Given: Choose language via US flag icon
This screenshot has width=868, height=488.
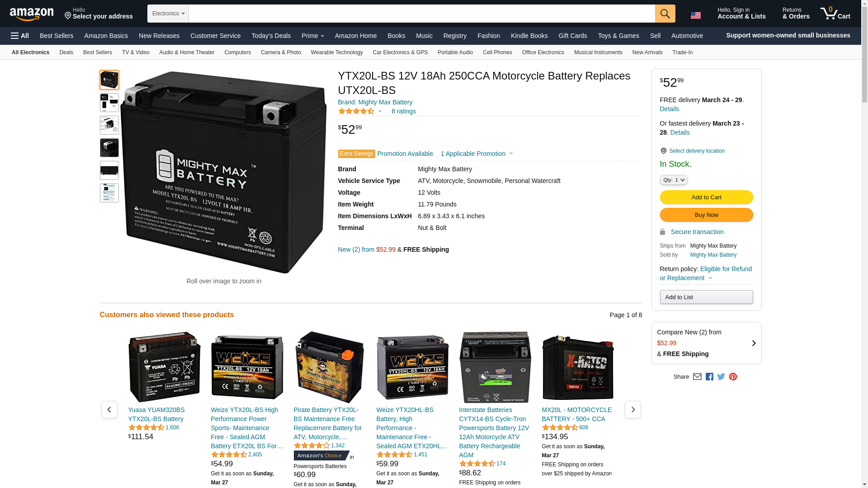Looking at the screenshot, I should pos(696,15).
